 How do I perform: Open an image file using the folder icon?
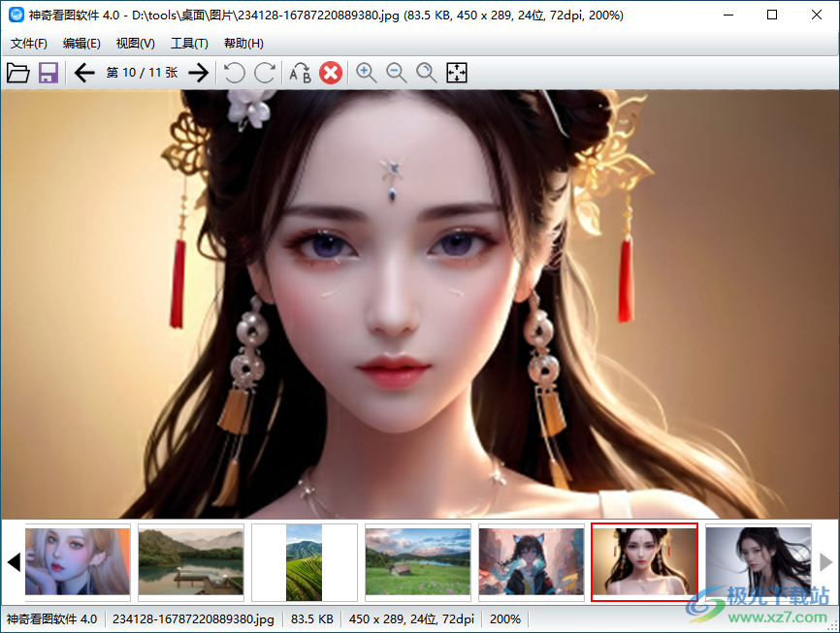pyautogui.click(x=18, y=73)
